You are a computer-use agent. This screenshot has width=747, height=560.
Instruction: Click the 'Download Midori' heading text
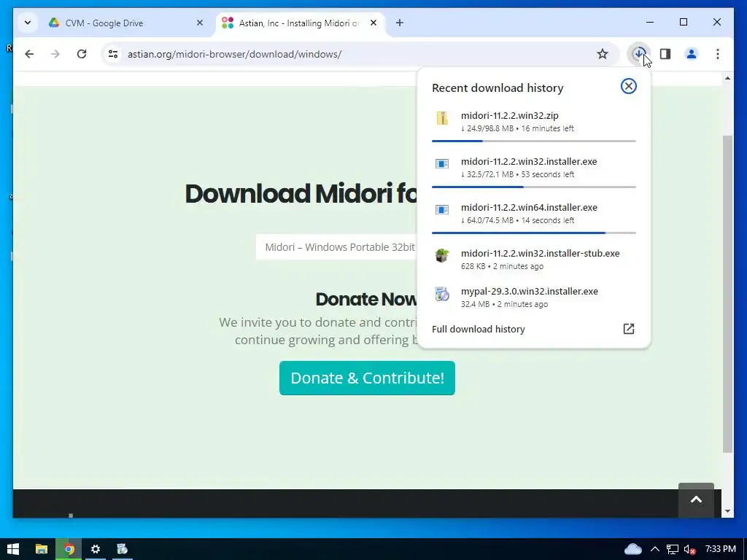300,193
